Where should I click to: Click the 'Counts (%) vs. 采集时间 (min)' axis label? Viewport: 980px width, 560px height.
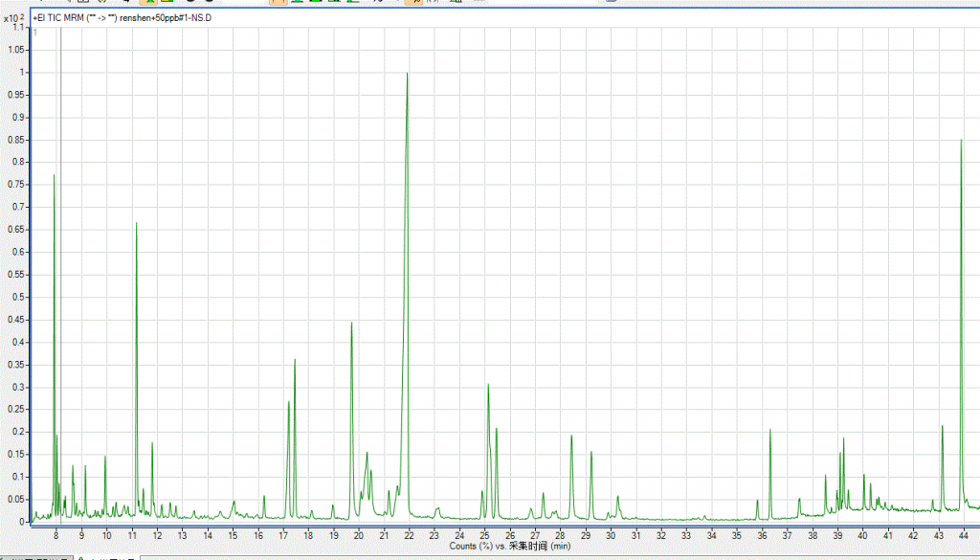click(509, 546)
